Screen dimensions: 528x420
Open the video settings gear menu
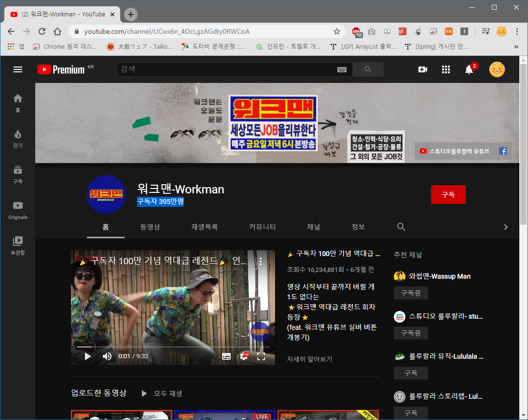pos(244,356)
